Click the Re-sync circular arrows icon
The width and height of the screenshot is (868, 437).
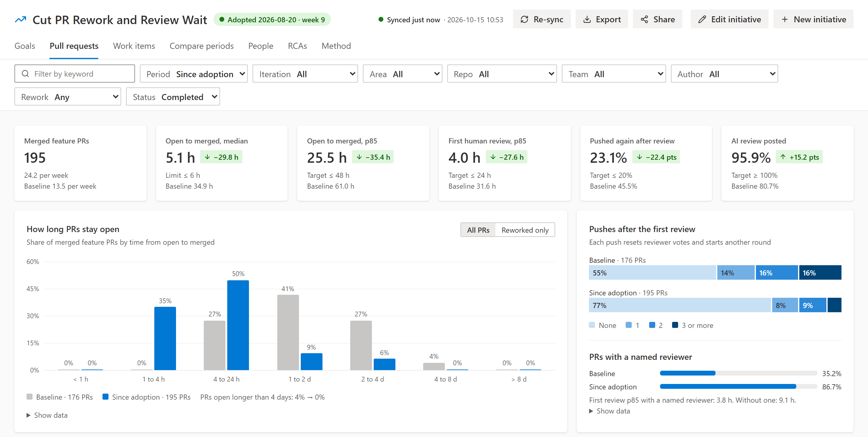tap(524, 19)
